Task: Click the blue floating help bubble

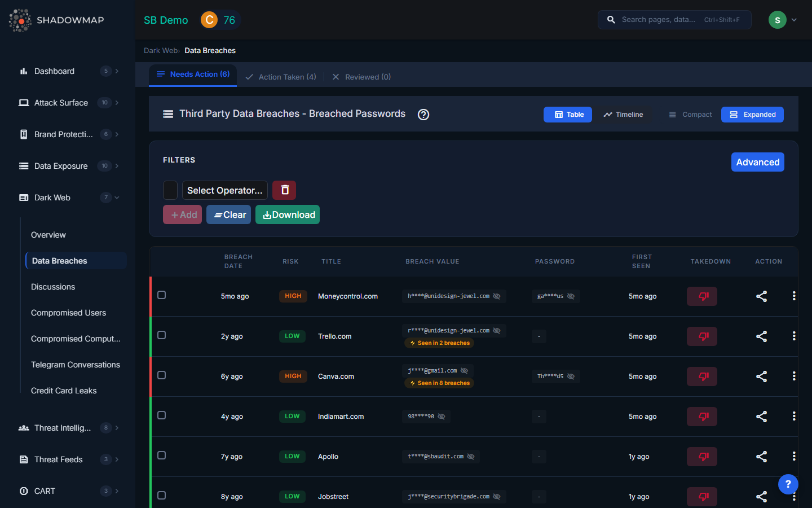Action: [788, 484]
